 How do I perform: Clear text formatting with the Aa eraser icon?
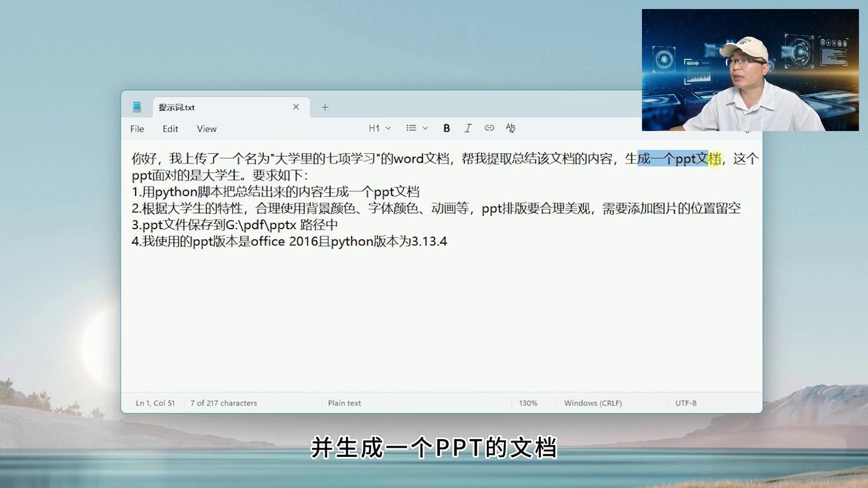coord(510,128)
